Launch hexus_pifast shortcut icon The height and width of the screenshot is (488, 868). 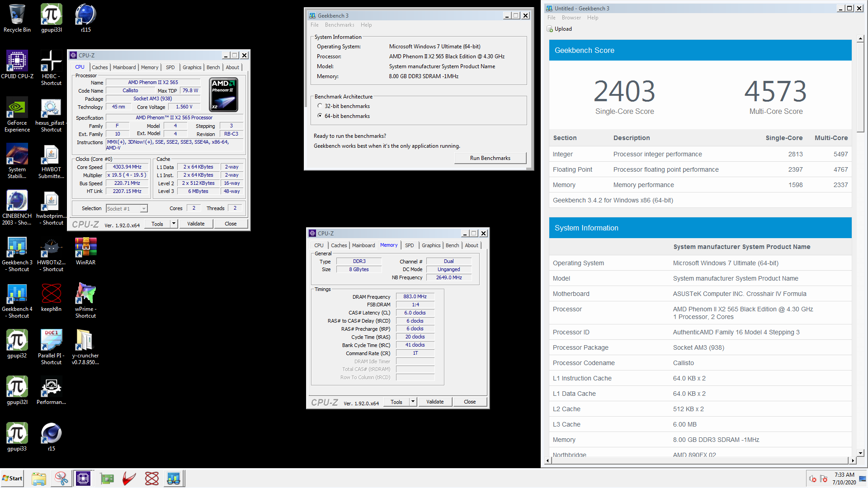click(52, 114)
